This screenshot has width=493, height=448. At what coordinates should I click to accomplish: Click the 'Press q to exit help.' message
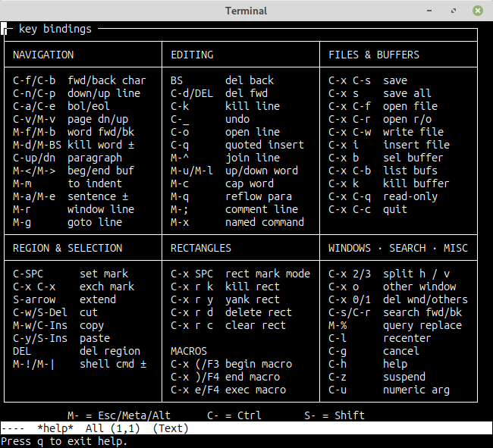(64, 441)
